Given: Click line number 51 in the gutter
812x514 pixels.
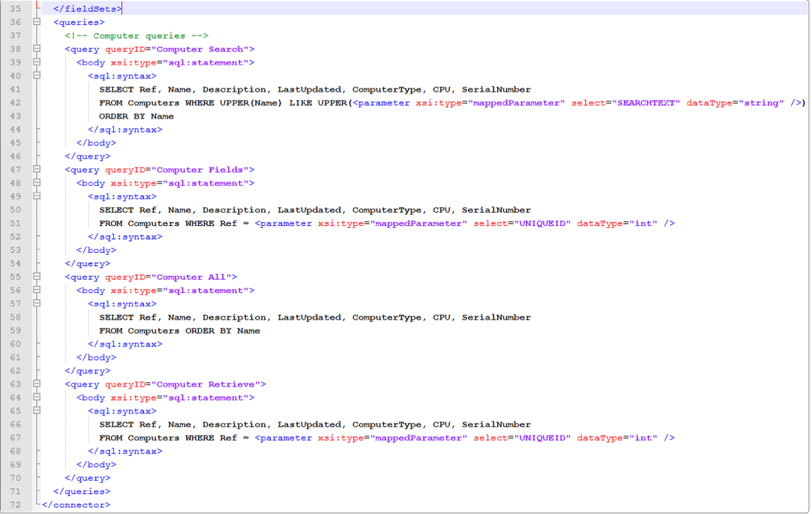Looking at the screenshot, I should tap(15, 223).
